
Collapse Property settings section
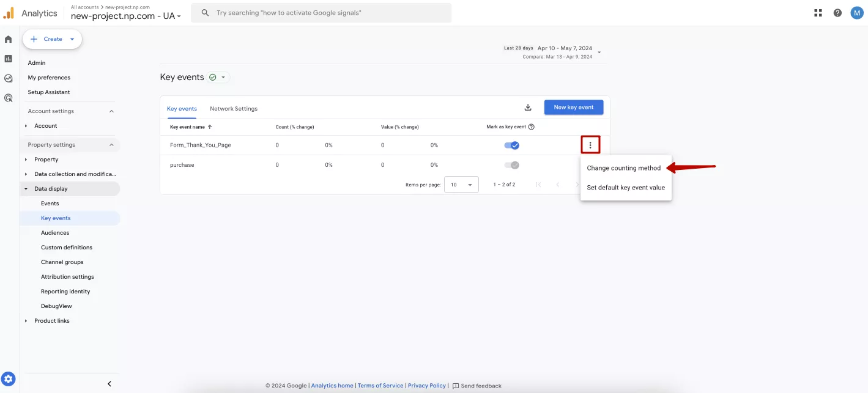click(111, 145)
